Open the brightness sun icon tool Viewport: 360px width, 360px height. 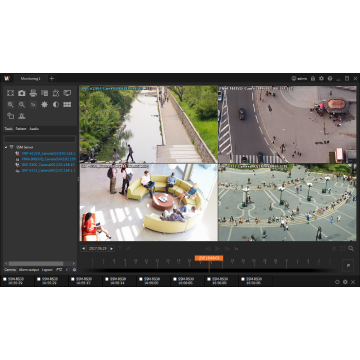tap(44, 105)
